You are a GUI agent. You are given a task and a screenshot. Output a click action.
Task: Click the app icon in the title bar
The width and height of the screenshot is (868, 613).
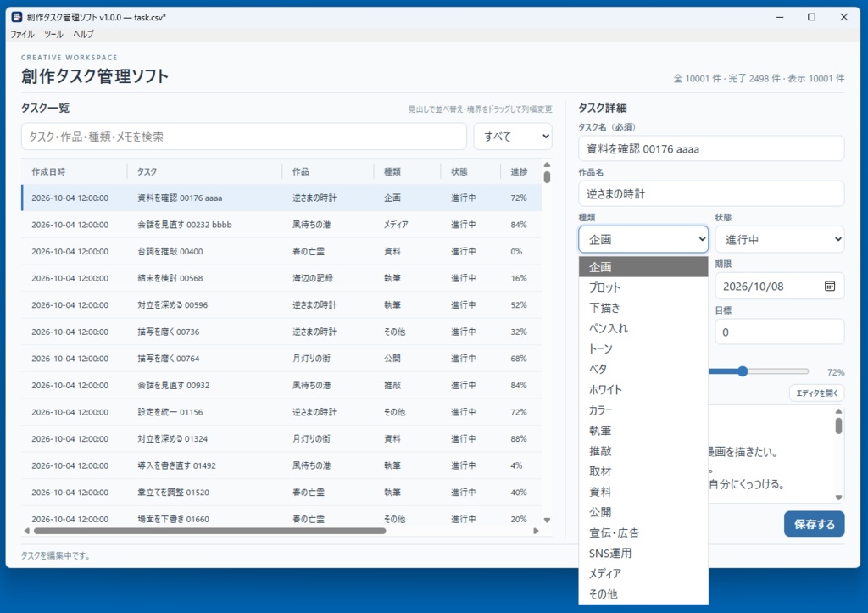pyautogui.click(x=17, y=17)
